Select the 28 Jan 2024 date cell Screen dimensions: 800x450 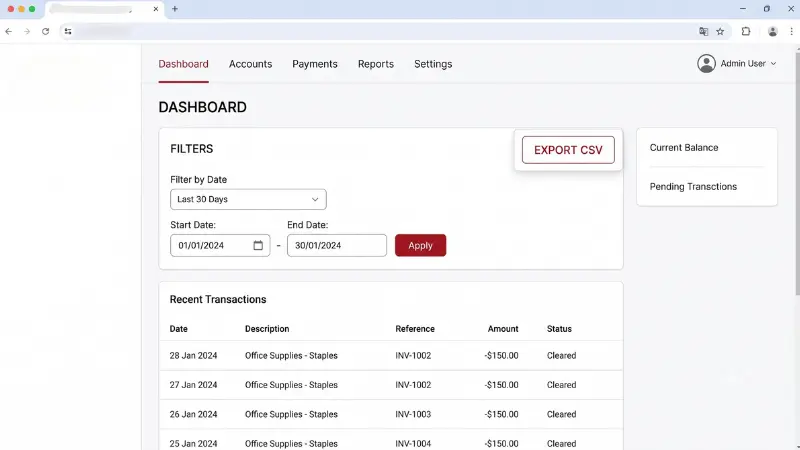pyautogui.click(x=193, y=356)
